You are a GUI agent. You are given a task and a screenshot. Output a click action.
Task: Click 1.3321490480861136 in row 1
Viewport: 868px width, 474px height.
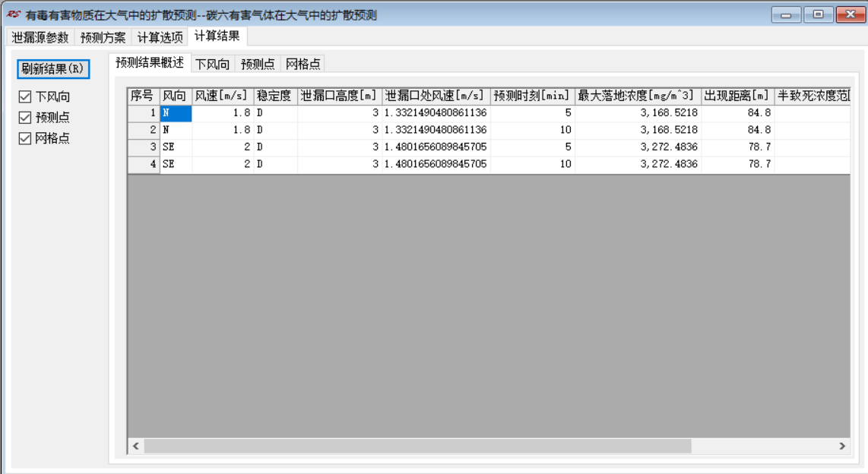click(436, 113)
